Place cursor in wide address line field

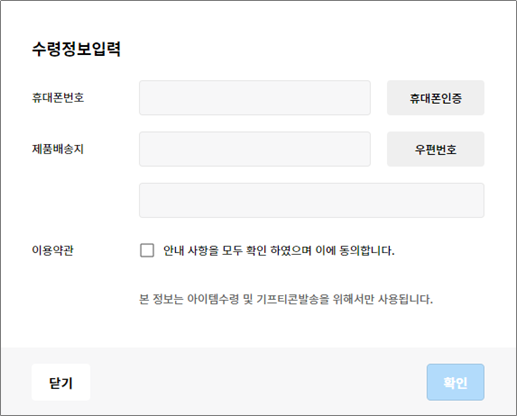point(312,200)
